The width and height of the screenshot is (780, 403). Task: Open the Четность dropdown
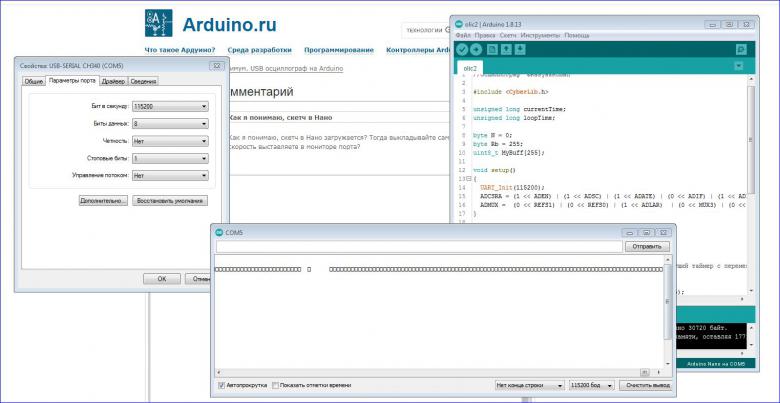click(x=170, y=141)
